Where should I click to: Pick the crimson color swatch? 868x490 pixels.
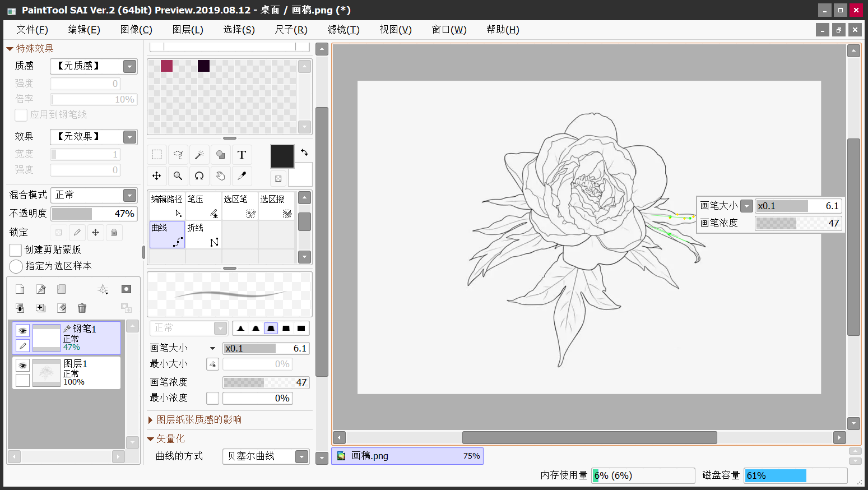click(x=166, y=66)
